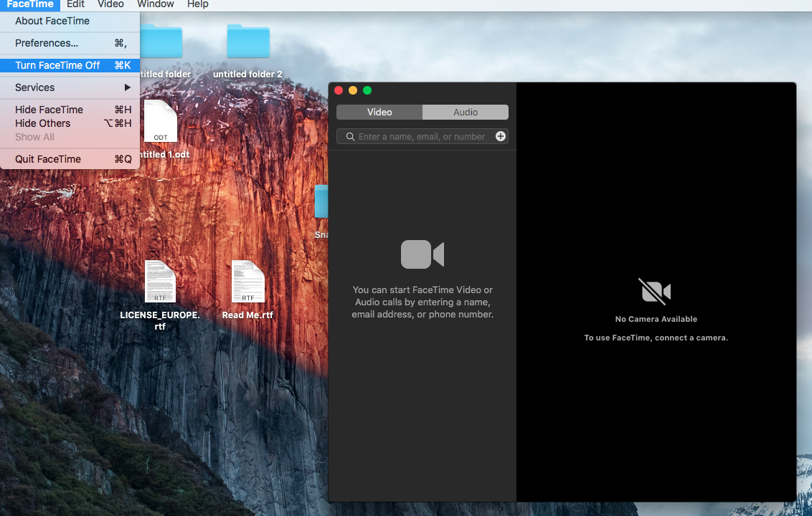Click the 'Read Me.rtf' file name
The image size is (812, 516).
coord(247,315)
